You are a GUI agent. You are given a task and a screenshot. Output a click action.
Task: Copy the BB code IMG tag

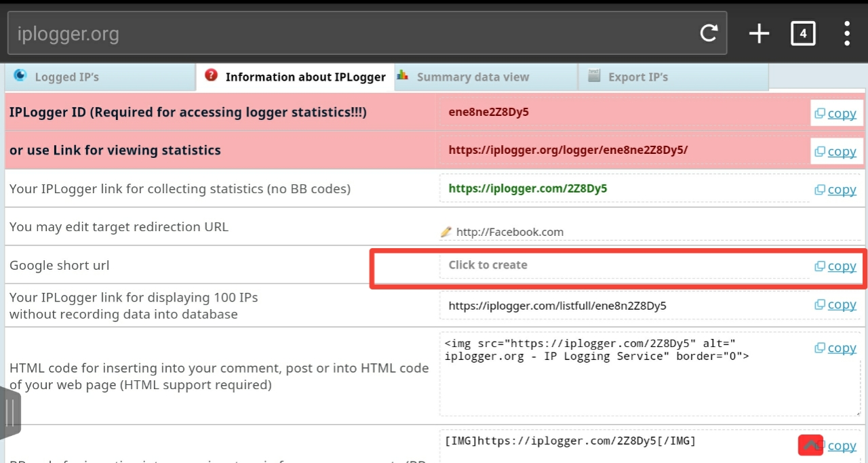pyautogui.click(x=842, y=445)
